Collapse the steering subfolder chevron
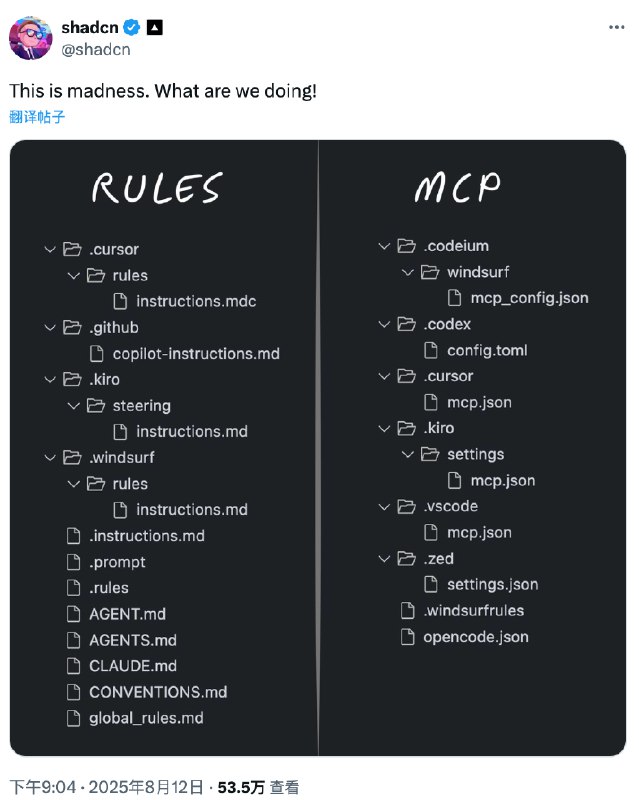Image resolution: width=639 pixels, height=800 pixels. point(73,406)
